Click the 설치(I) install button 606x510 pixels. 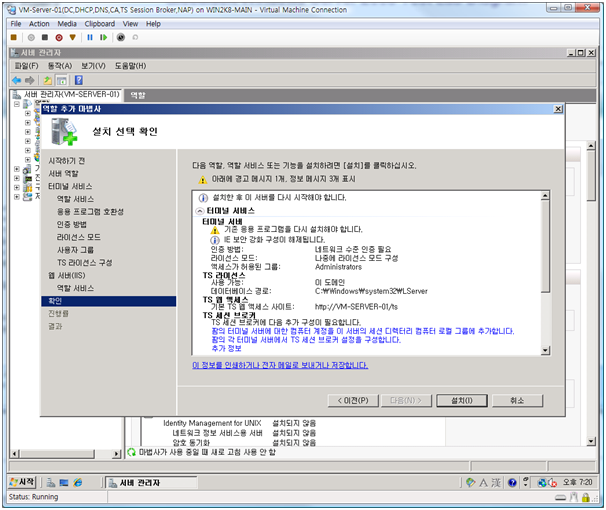pos(462,401)
